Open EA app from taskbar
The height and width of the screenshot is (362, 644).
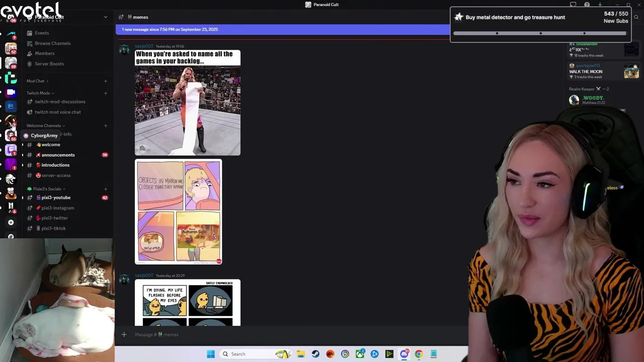tap(330, 354)
